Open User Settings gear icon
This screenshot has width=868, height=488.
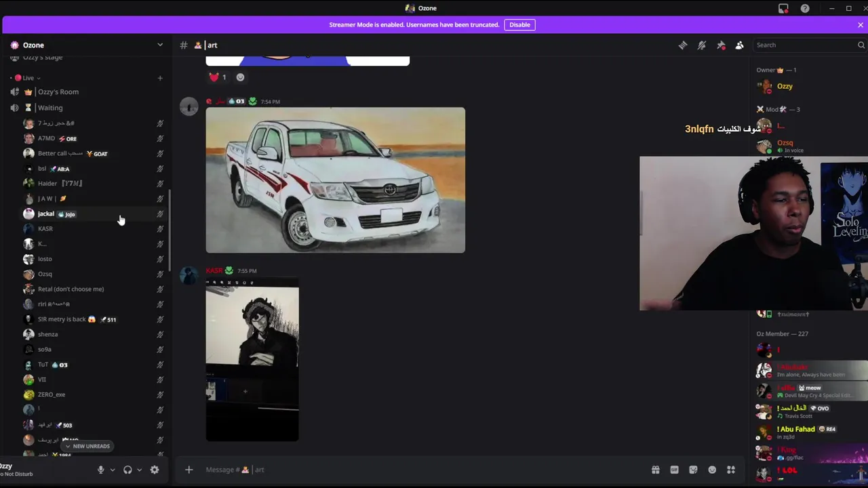155,470
